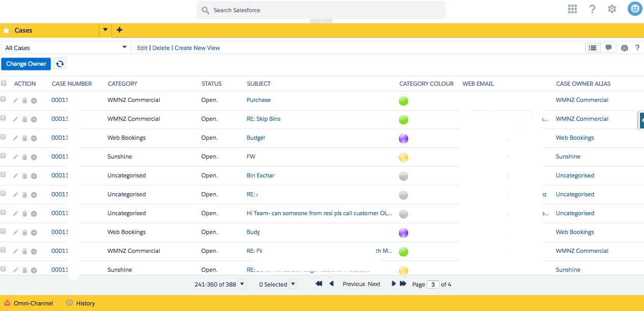
Task: Jump to the last page arrow
Action: pyautogui.click(x=403, y=283)
